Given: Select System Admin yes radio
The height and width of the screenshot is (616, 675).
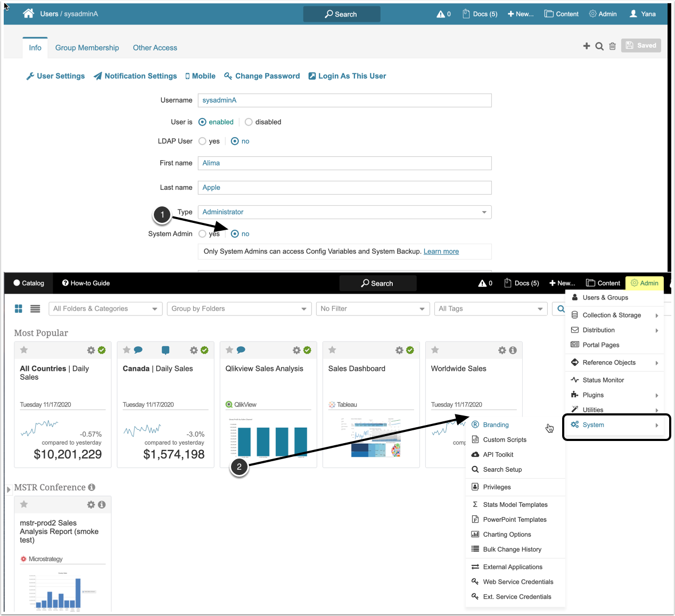Looking at the screenshot, I should [202, 234].
